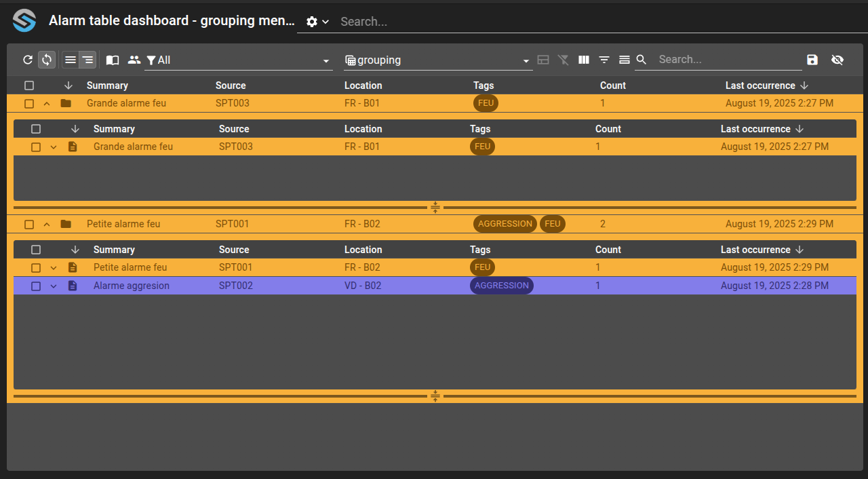Check select-all in second nested table header
The height and width of the screenshot is (479, 868).
point(36,250)
